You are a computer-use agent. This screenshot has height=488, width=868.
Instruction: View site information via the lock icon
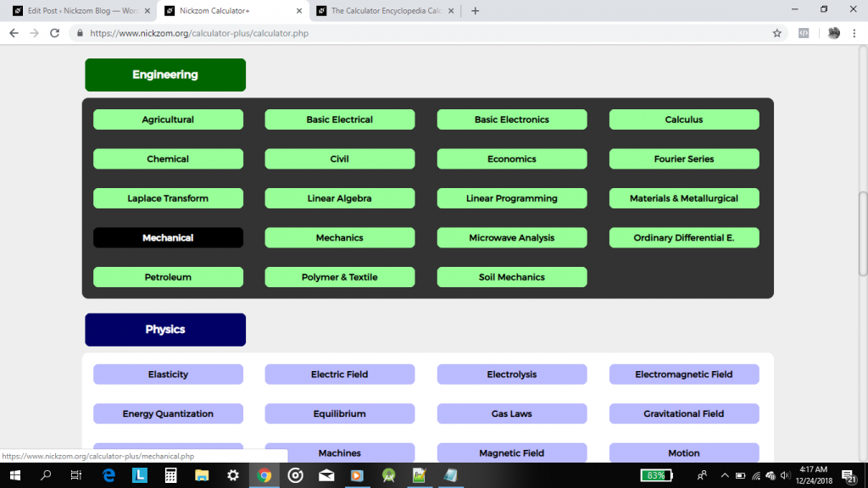point(80,33)
